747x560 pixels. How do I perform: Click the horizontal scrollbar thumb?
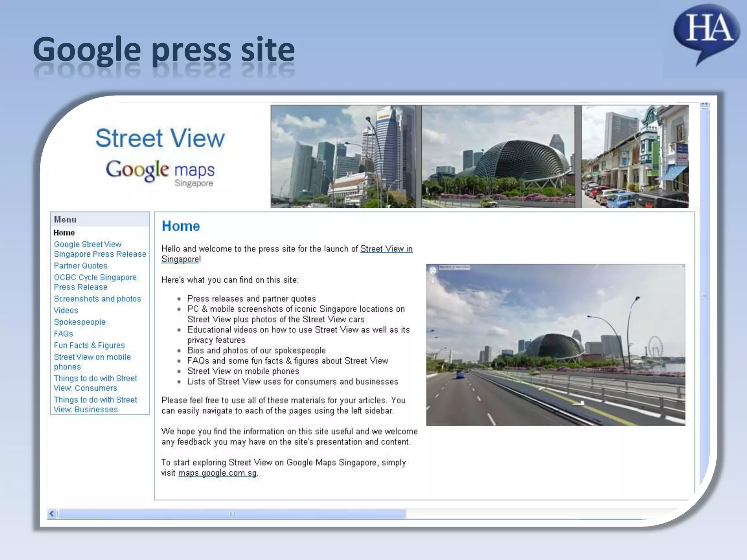pyautogui.click(x=232, y=514)
